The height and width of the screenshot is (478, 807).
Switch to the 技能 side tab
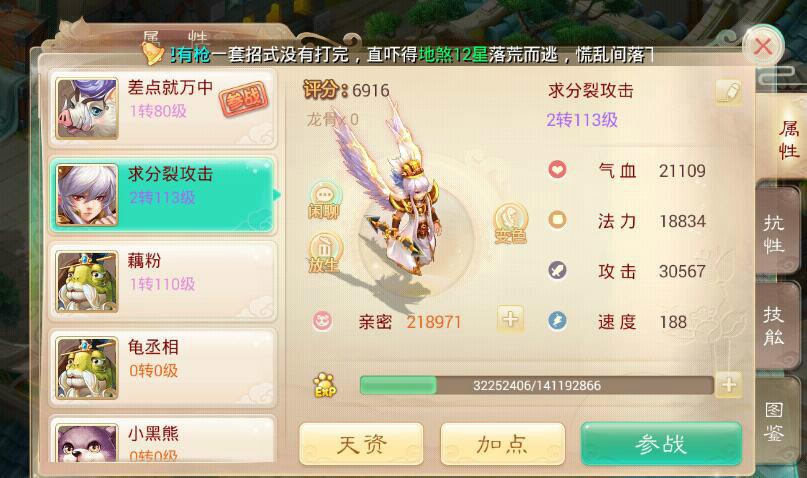tap(775, 326)
